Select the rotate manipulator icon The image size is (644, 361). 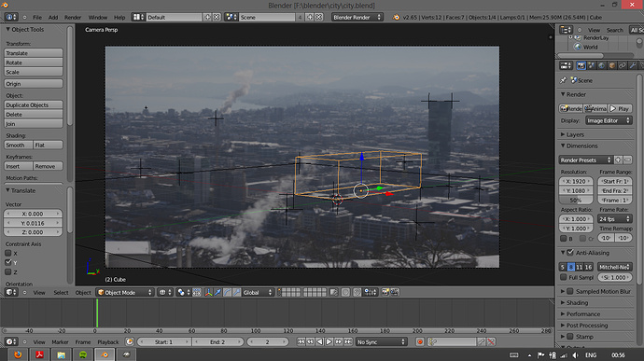coord(228,292)
